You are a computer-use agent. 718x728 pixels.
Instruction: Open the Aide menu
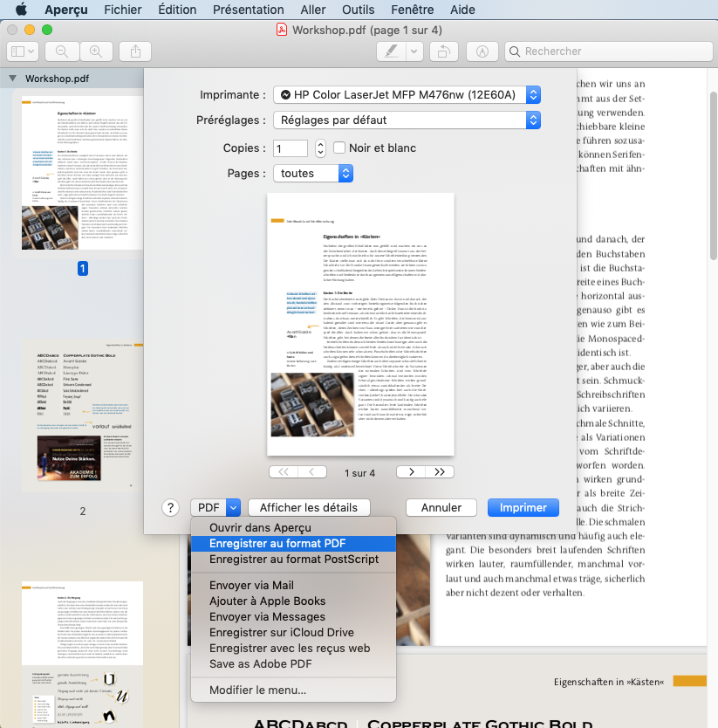[462, 10]
